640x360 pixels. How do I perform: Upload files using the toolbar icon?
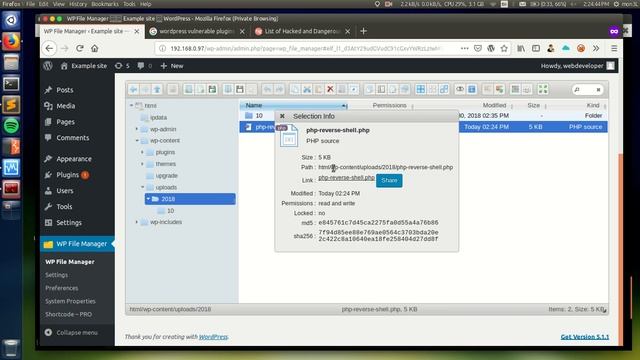point(212,89)
